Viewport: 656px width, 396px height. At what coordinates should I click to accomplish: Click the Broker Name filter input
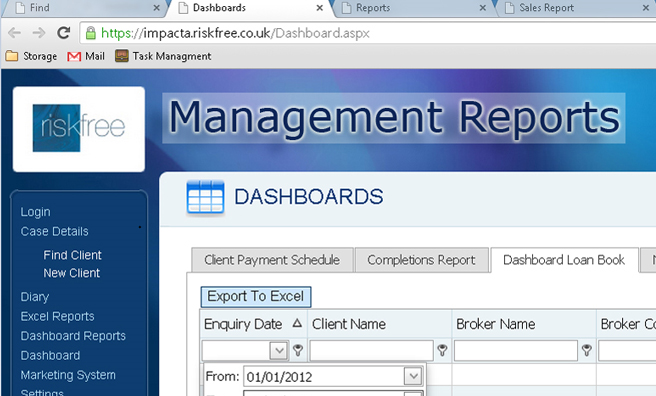point(516,350)
